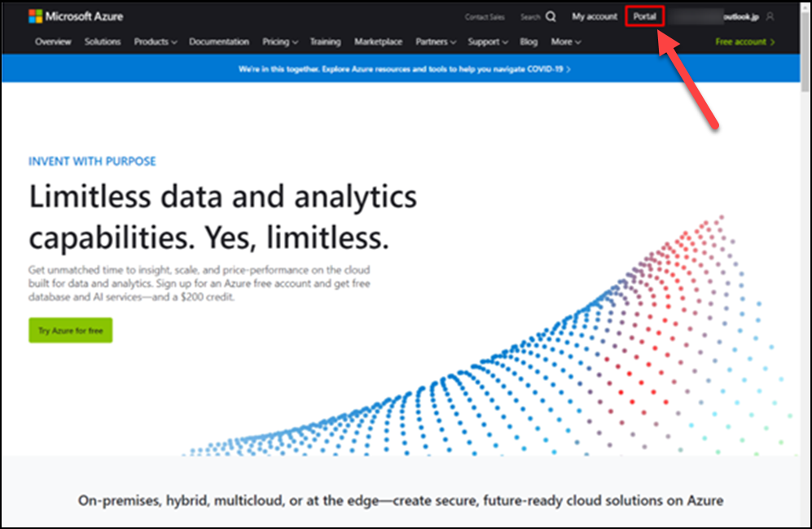The height and width of the screenshot is (529, 812).
Task: Expand the Support dropdown menu
Action: coord(488,42)
